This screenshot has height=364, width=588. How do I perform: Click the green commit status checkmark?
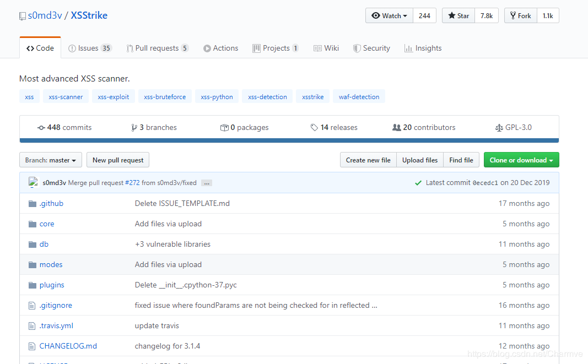click(x=418, y=183)
